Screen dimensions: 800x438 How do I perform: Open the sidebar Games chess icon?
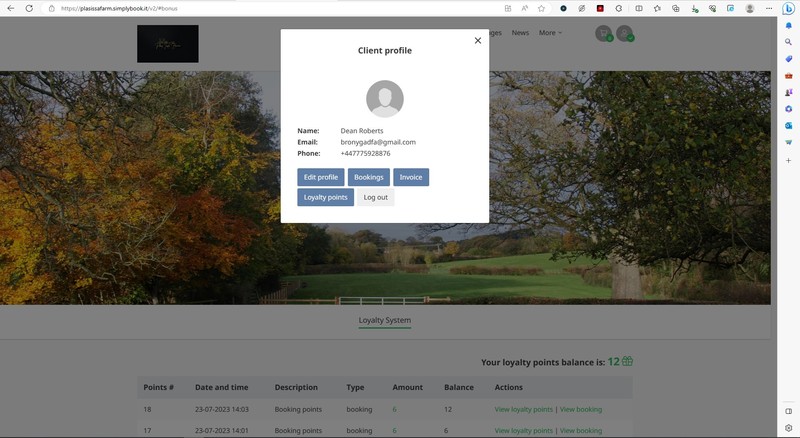[x=788, y=92]
